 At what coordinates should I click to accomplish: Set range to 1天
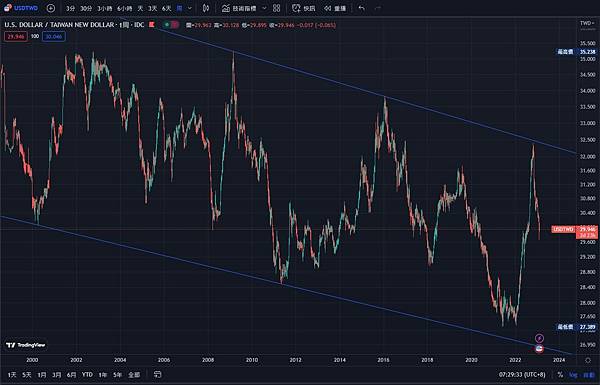(12, 375)
